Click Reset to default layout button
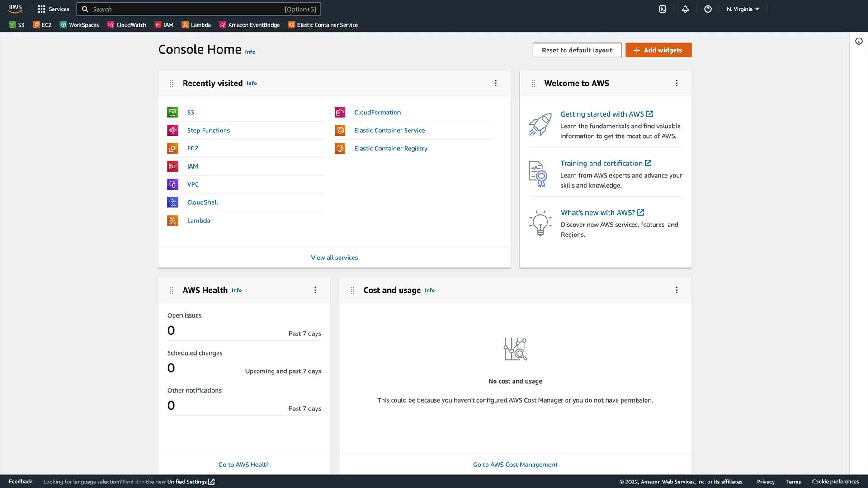The height and width of the screenshot is (488, 868). pos(577,50)
